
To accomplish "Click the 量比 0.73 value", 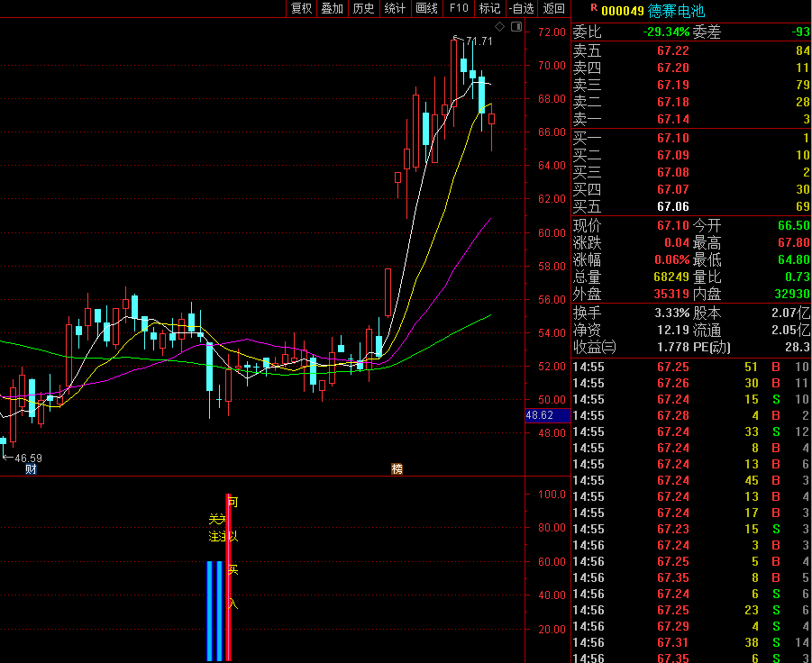I will click(797, 277).
